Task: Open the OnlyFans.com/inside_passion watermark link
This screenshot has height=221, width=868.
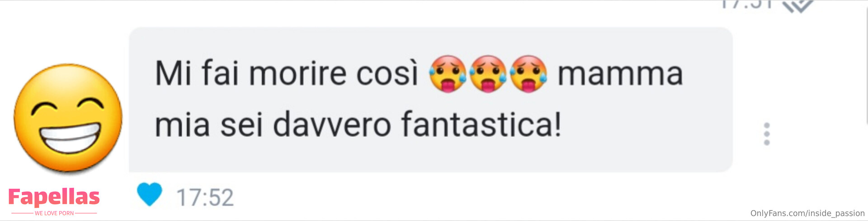Action: pyautogui.click(x=807, y=213)
